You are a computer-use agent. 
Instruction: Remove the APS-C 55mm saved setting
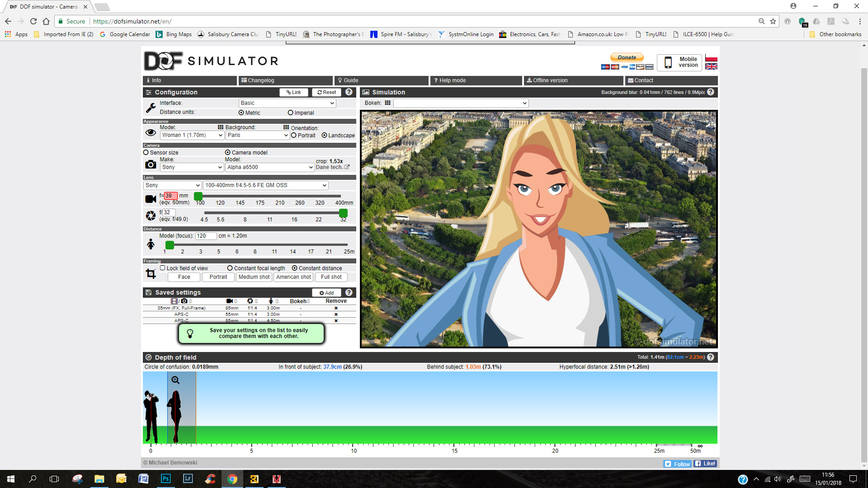[336, 314]
